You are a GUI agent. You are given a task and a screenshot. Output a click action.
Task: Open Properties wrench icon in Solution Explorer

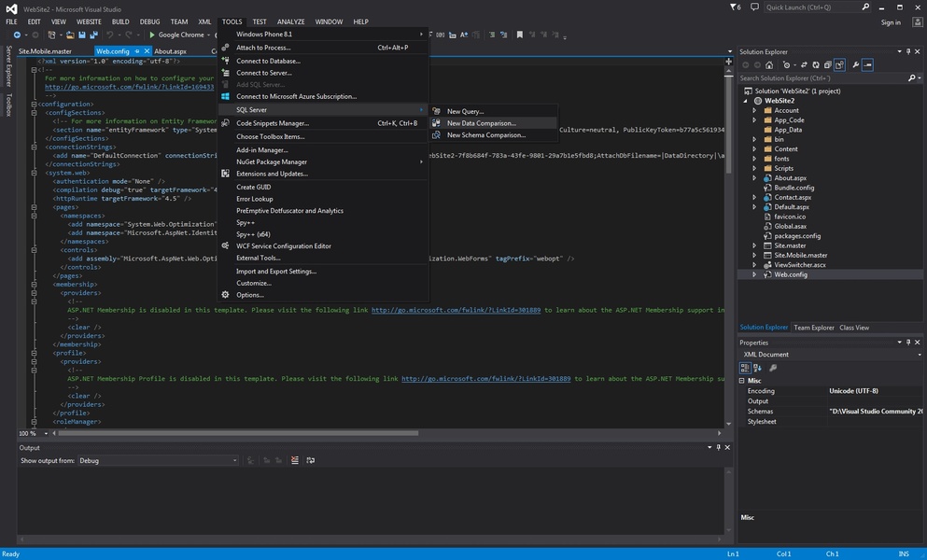[854, 65]
